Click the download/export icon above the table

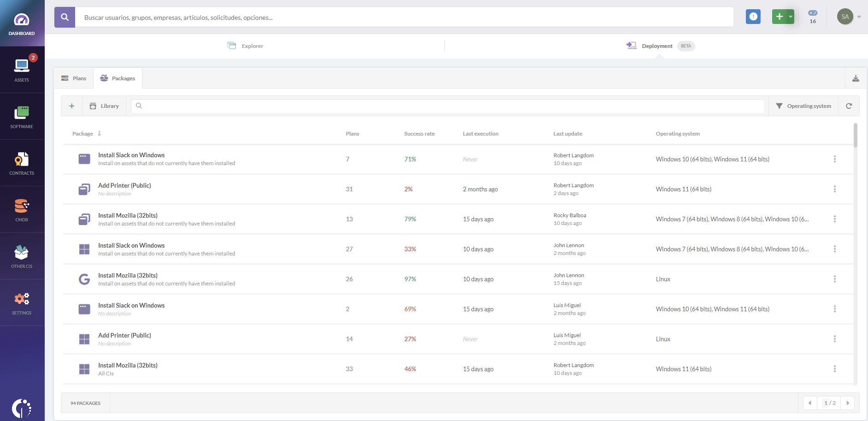tap(856, 78)
